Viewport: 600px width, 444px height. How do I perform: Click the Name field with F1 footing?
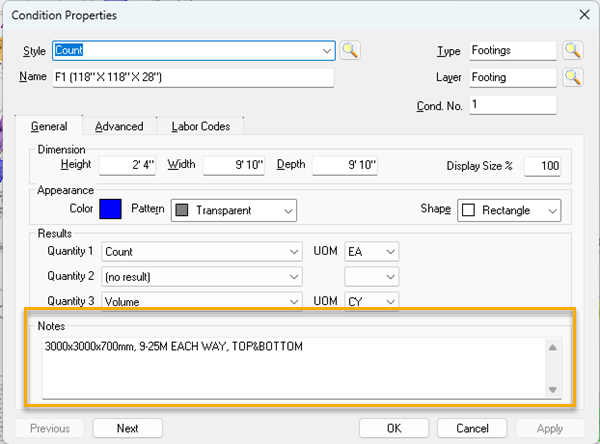[193, 78]
